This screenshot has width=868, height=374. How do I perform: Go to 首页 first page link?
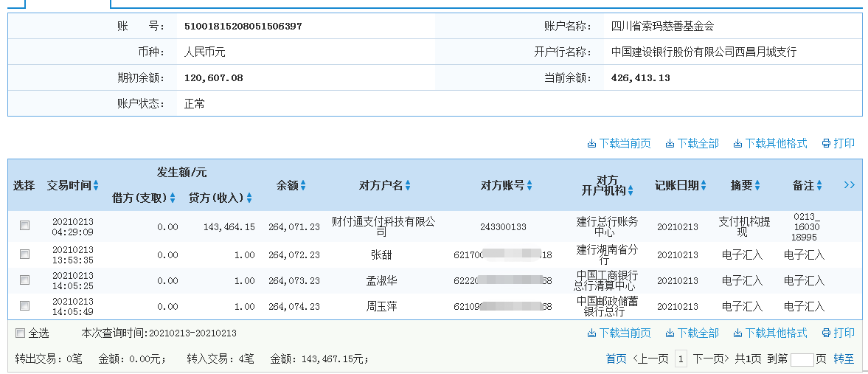pos(616,359)
